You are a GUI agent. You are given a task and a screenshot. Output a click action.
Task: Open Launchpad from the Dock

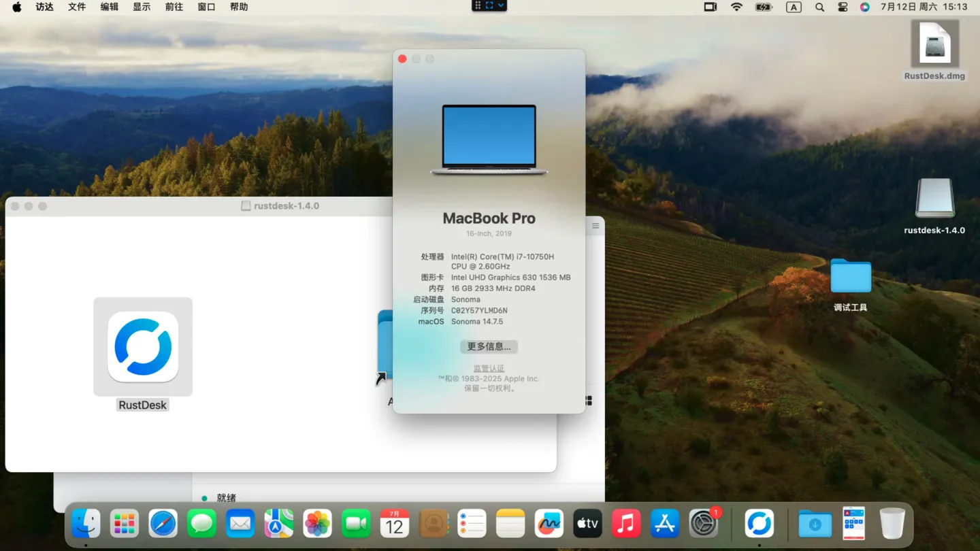125,524
